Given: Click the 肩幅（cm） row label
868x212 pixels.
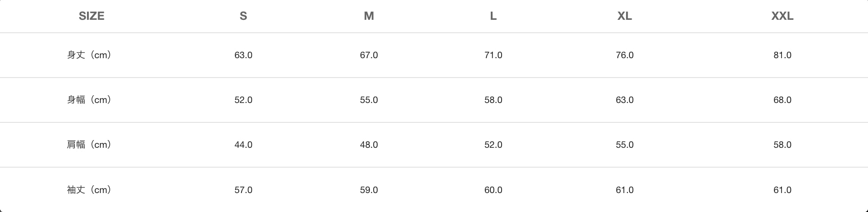Looking at the screenshot, I should pos(89,145).
